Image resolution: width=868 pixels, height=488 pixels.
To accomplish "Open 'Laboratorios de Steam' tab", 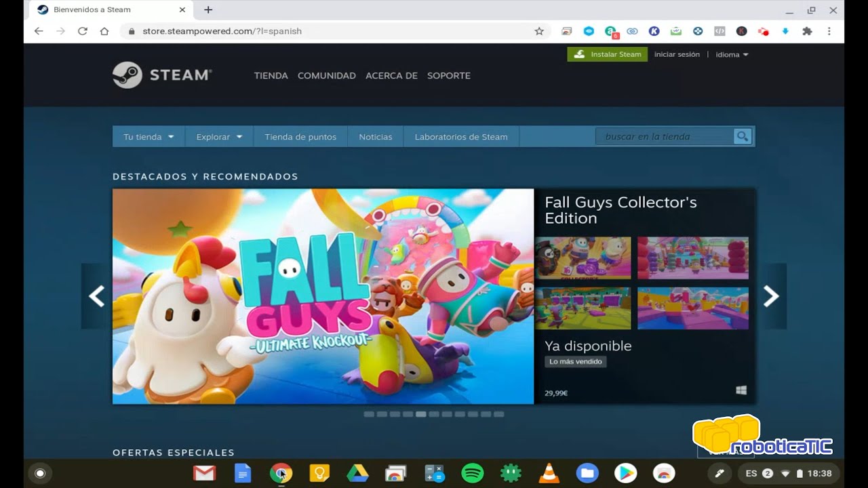I will click(x=461, y=136).
